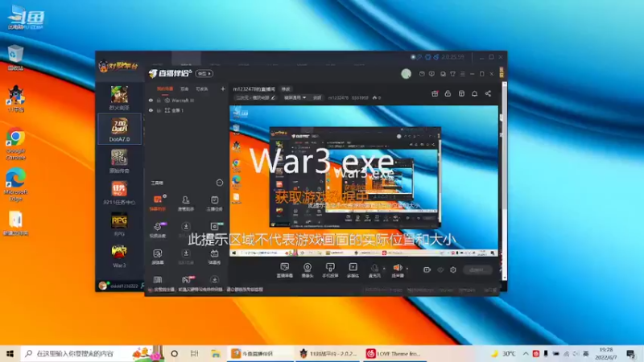Select the game icon between DotA7.0 and 9211 in the sidebar

click(119, 161)
